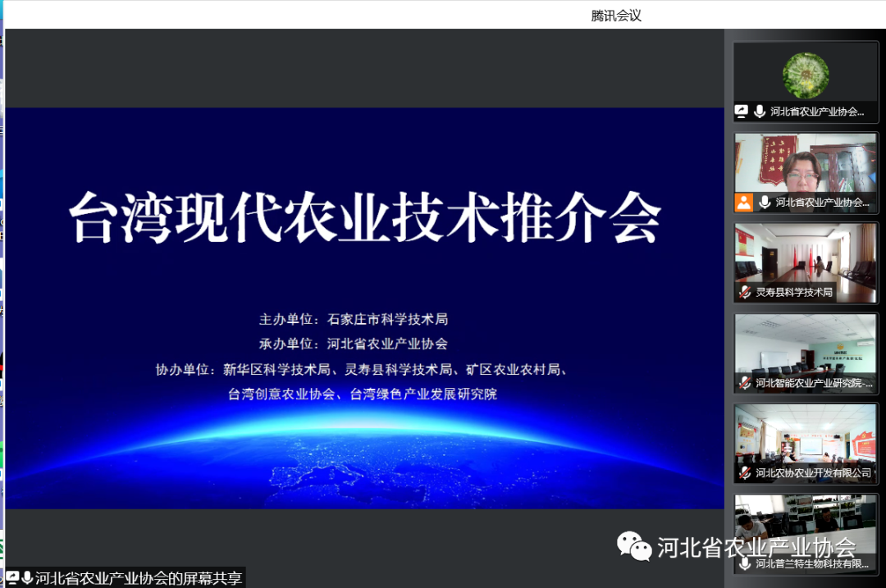The image size is (886, 588).
Task: Select 灵寿县科学技术局 video tile
Action: coord(806,262)
